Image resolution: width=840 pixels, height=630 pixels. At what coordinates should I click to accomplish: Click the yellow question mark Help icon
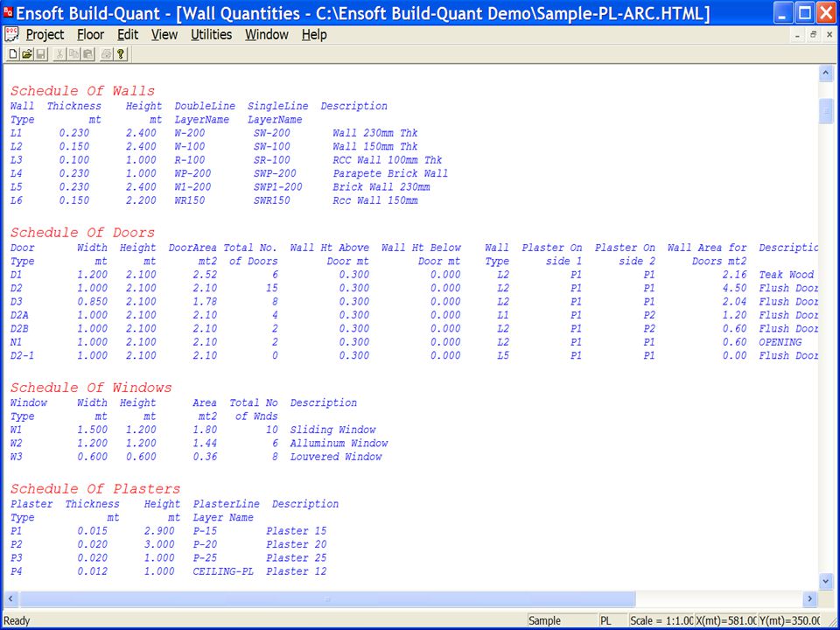[x=121, y=54]
